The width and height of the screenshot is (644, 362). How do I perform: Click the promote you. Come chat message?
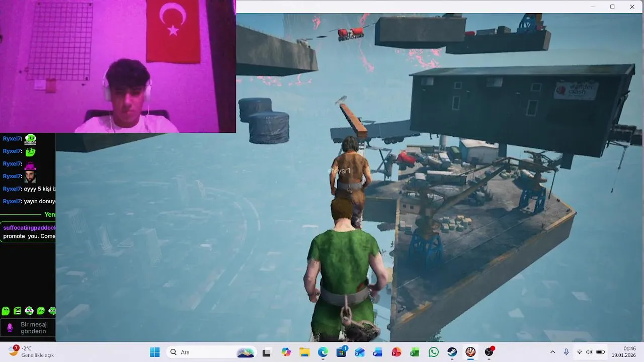tap(29, 236)
